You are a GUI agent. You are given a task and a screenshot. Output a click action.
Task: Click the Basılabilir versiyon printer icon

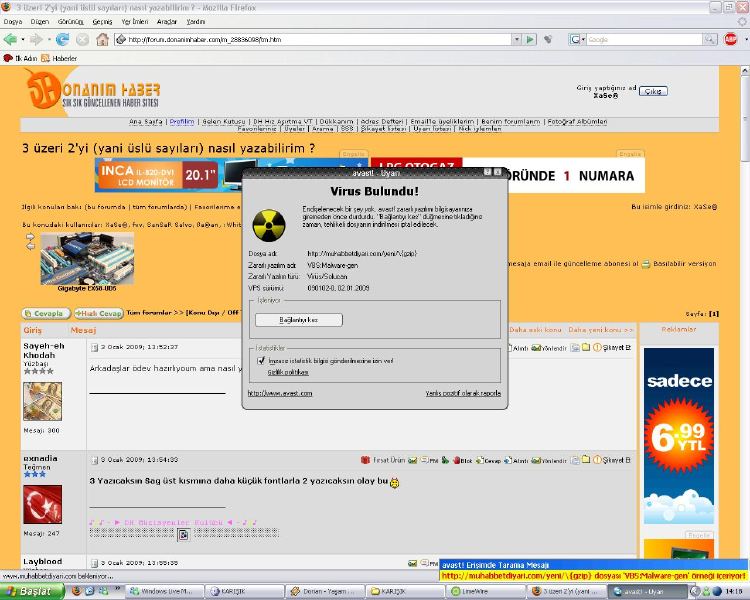coord(646,264)
